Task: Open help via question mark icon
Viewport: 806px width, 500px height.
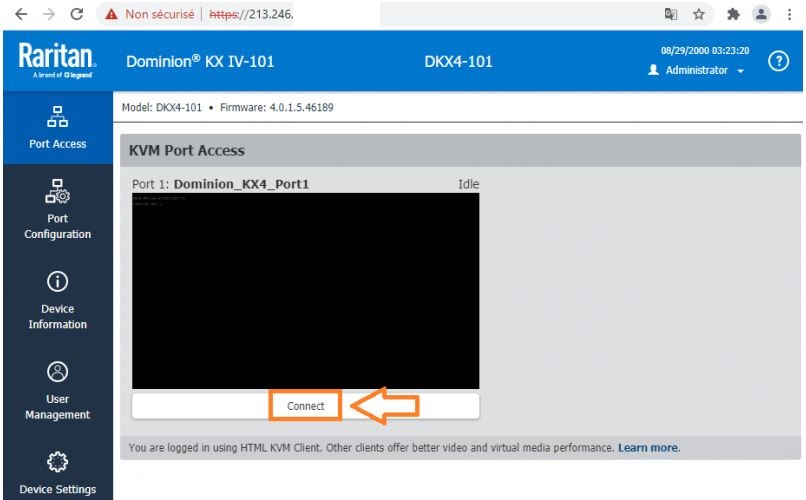Action: click(x=778, y=61)
